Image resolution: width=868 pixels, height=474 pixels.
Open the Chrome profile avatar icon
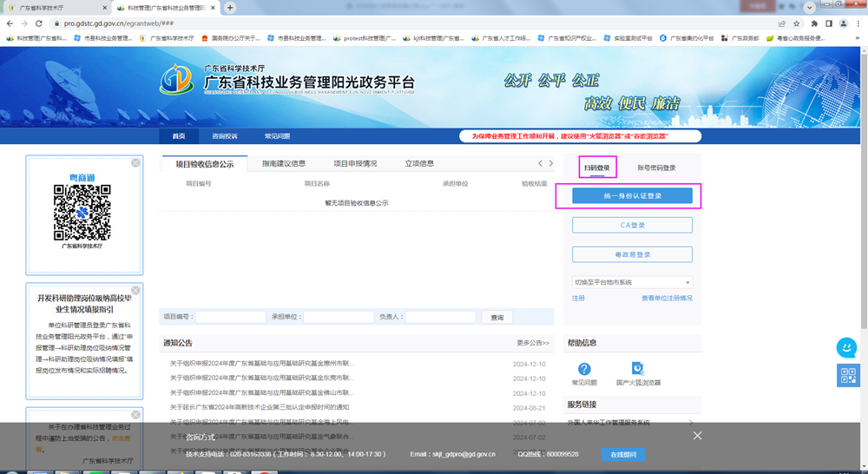843,23
